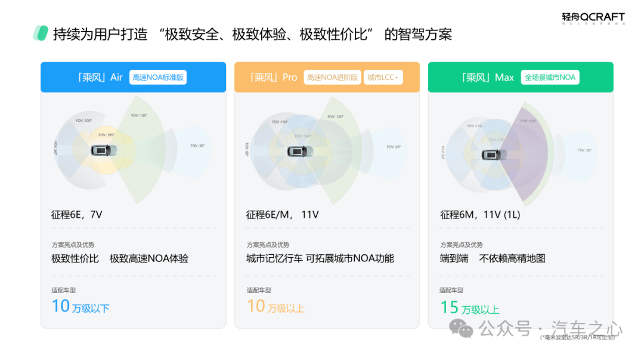Click the 极致性价比 highlight text
This screenshot has width=644, height=355.
(75, 258)
